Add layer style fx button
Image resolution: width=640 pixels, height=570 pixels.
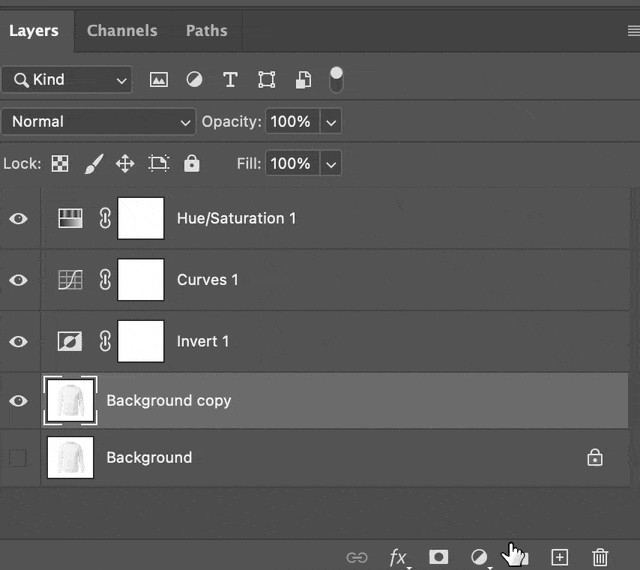pyautogui.click(x=398, y=557)
